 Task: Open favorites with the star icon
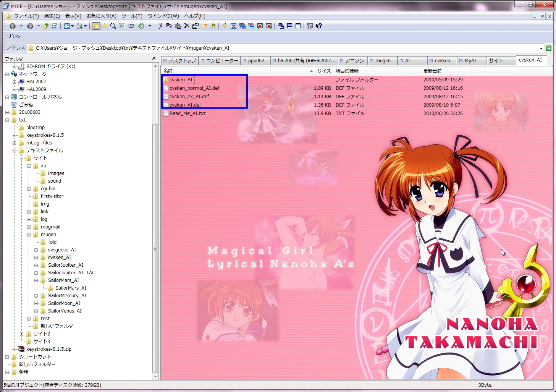(x=104, y=26)
